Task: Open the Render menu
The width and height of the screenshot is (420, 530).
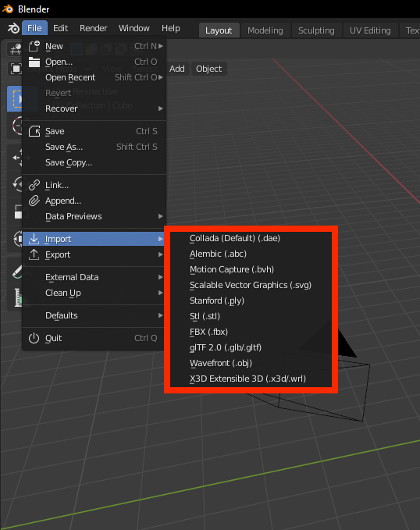Action: [x=94, y=28]
